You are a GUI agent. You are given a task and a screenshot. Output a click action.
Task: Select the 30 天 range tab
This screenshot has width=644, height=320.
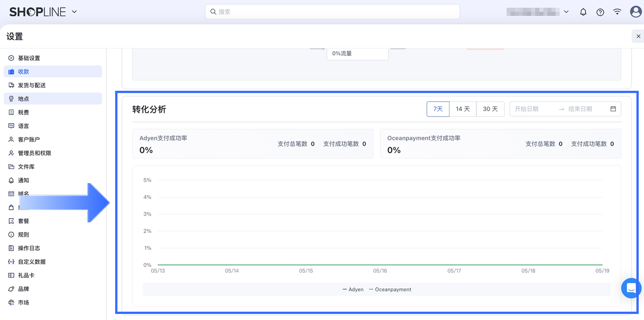pyautogui.click(x=490, y=109)
